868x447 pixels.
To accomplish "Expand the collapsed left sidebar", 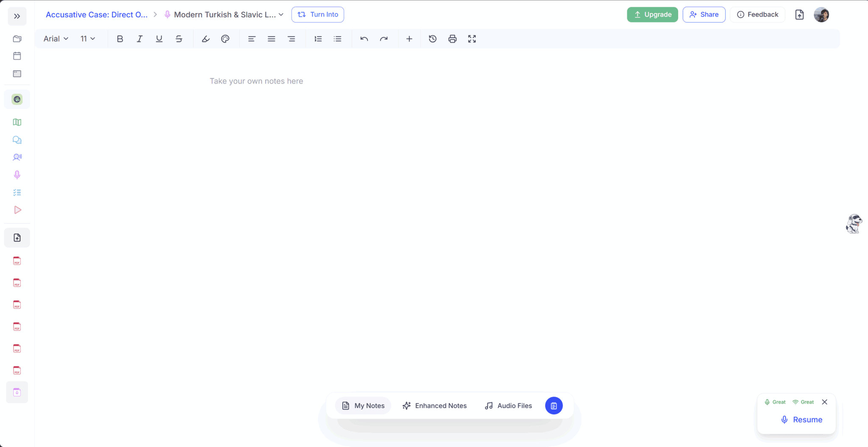I will [x=17, y=16].
